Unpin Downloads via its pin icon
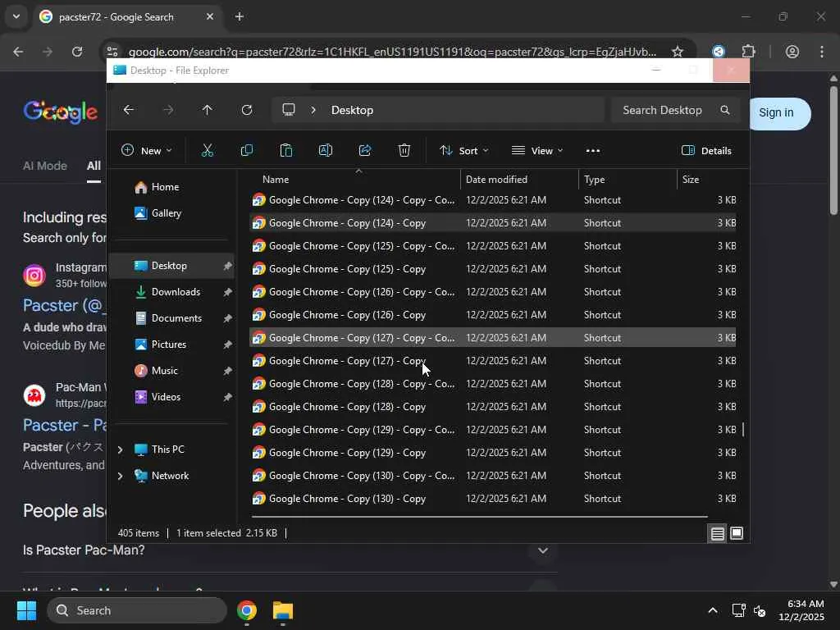This screenshot has height=630, width=840. pos(227,292)
